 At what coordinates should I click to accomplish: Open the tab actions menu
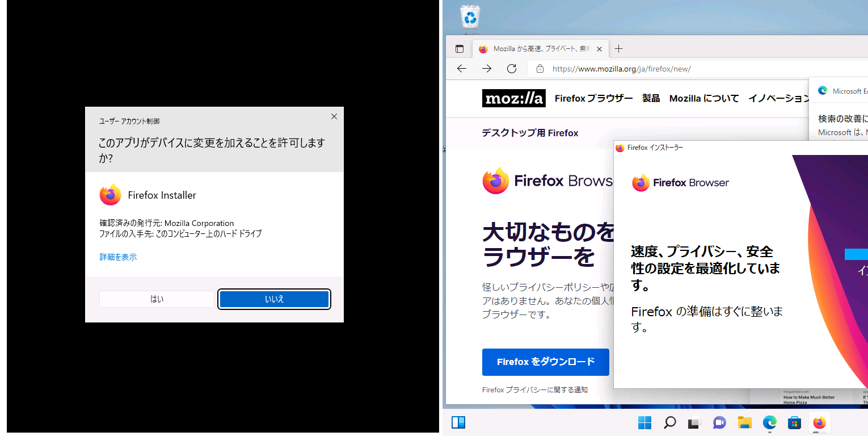[x=459, y=48]
